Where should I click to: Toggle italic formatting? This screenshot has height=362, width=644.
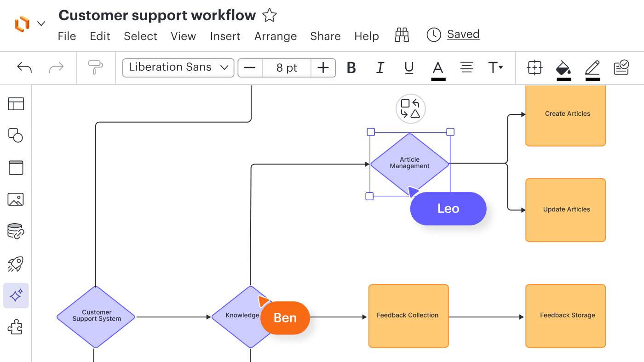point(380,68)
